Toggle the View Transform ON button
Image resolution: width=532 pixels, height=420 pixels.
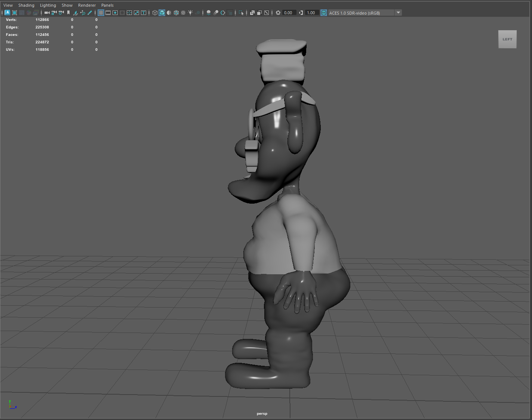[324, 13]
